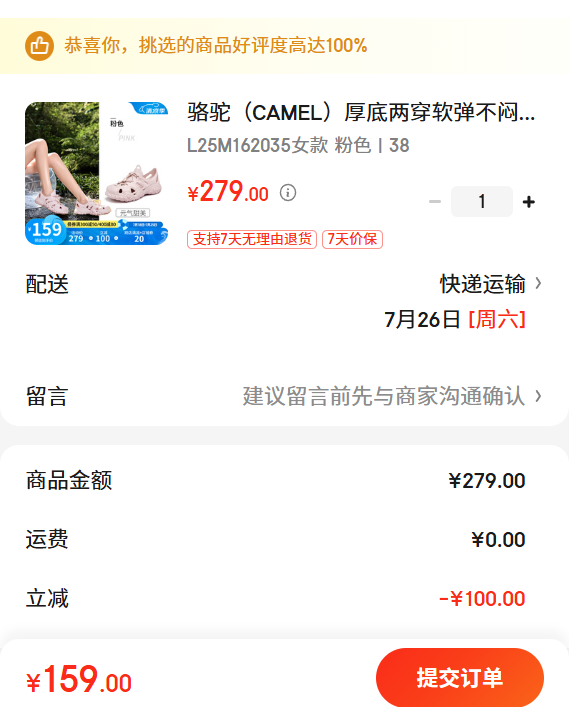Open the product title 骆驼（CAMEL）厚底两穿

[x=361, y=112]
